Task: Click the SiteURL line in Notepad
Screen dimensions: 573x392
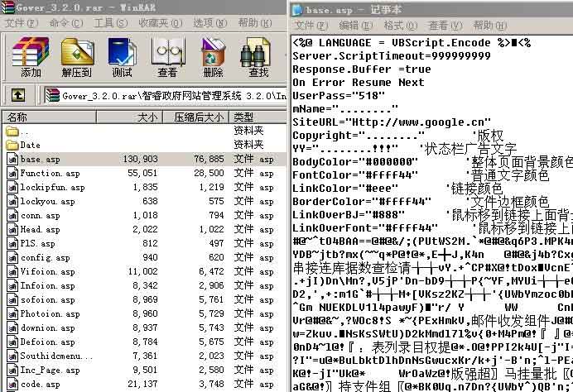Action: pos(392,122)
